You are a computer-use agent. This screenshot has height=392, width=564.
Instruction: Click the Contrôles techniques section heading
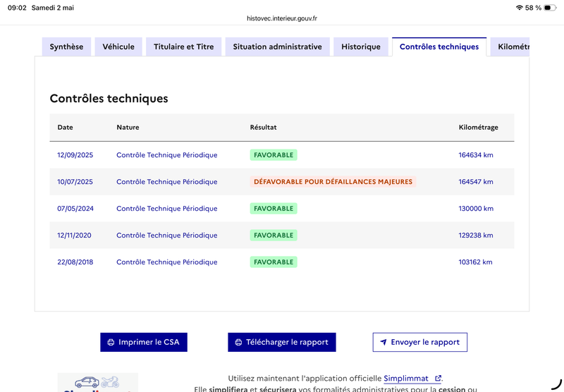[x=109, y=99]
